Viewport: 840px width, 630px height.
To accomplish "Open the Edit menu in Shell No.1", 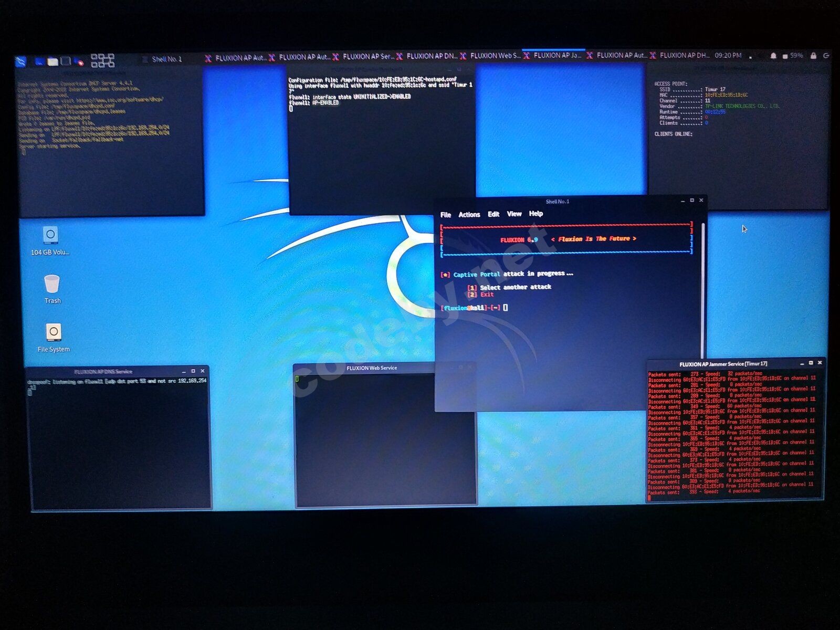I will [493, 214].
